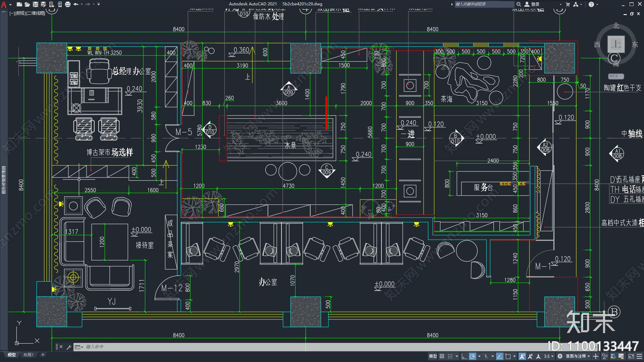644x362 pixels.
Task: Click the keyword search input field
Action: tap(484, 4)
